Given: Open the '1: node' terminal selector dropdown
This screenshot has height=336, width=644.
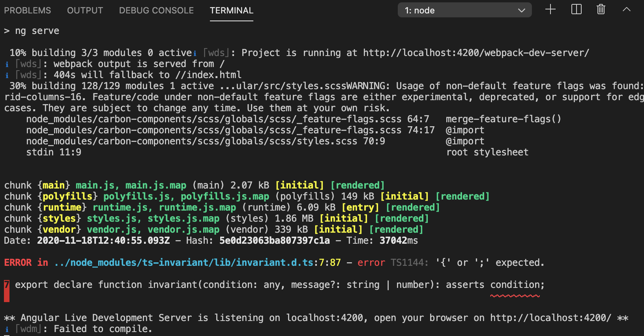Looking at the screenshot, I should tap(464, 10).
